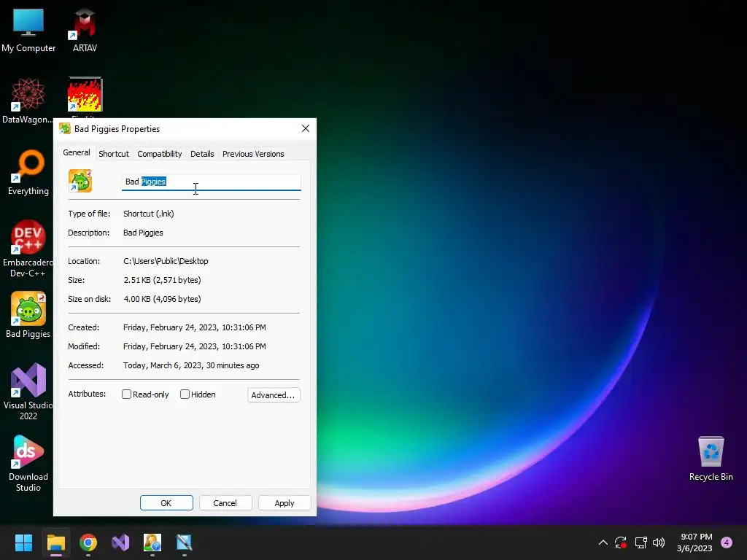Screen dimensions: 747x560
Task: Show hidden system tray icons
Action: point(603,542)
